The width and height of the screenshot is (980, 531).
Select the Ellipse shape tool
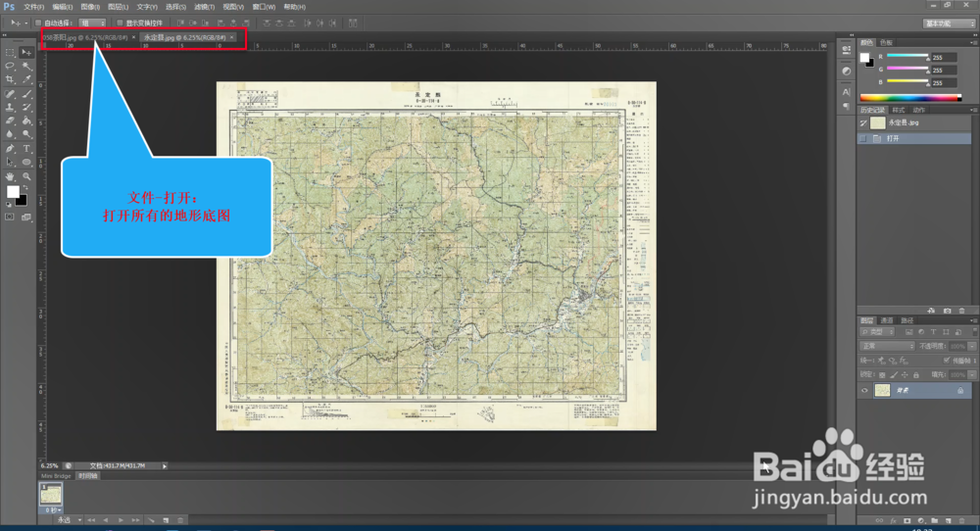(26, 162)
